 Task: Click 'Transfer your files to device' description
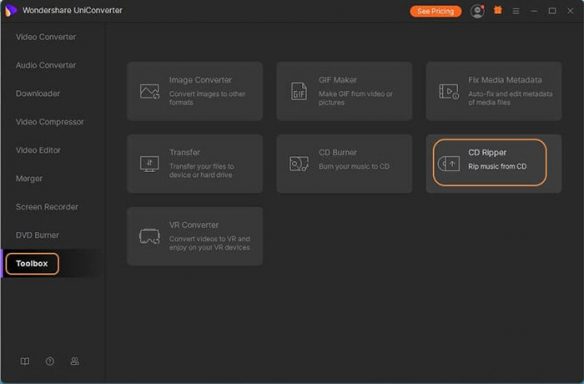point(201,171)
